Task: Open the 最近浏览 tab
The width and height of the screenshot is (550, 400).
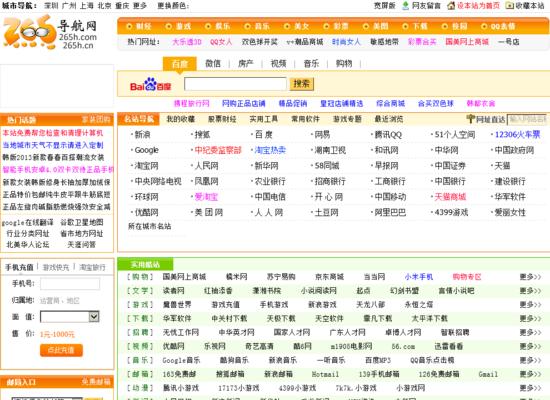Action: point(389,119)
